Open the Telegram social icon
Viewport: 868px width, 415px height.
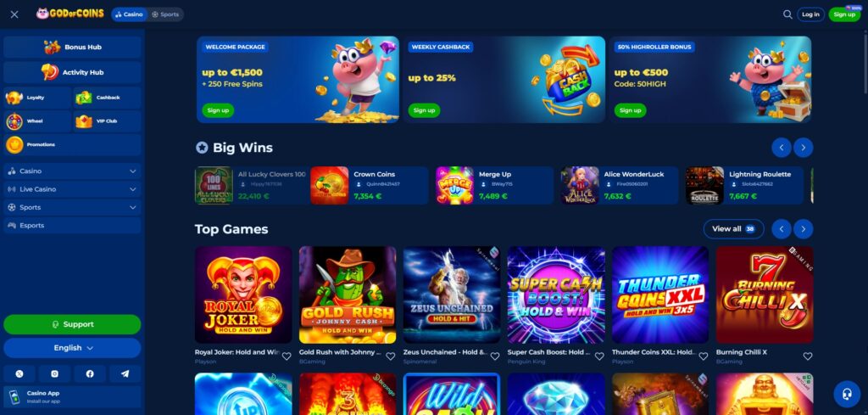coord(125,374)
